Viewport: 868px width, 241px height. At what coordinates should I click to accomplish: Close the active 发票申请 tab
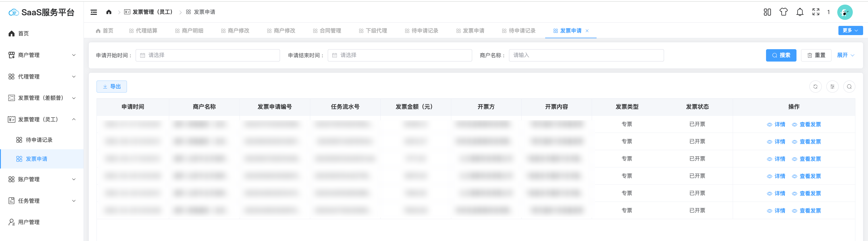click(x=587, y=31)
